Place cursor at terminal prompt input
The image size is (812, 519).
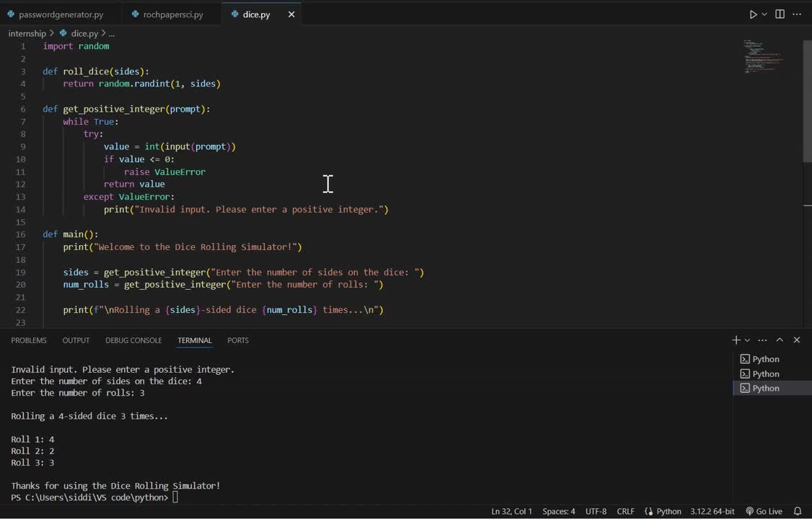[175, 497]
